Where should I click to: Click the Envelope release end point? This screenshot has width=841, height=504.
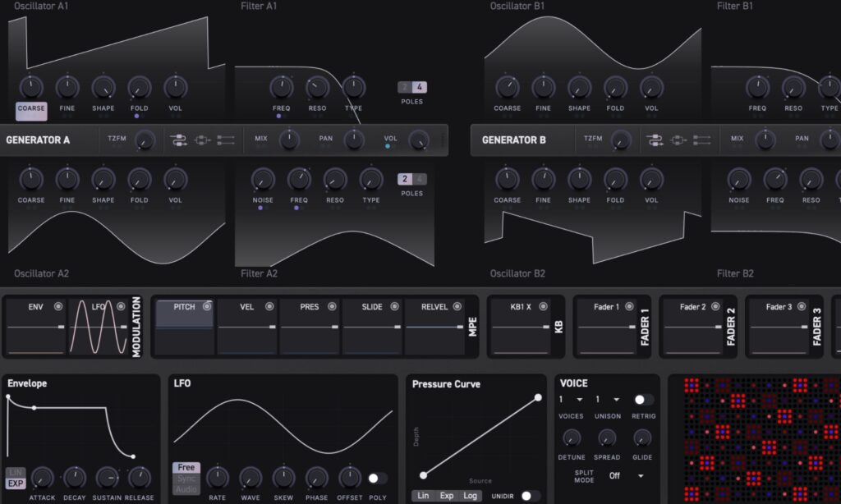[x=133, y=457]
